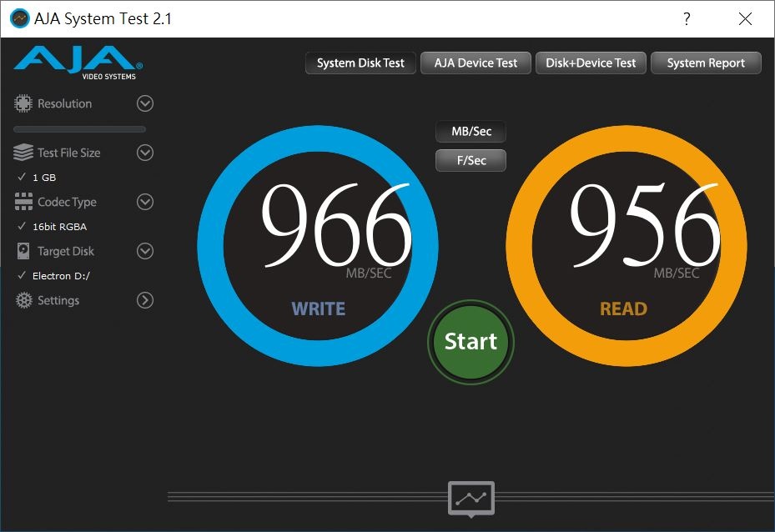Click the AJA app icon in title bar
The image size is (775, 532).
[19, 19]
